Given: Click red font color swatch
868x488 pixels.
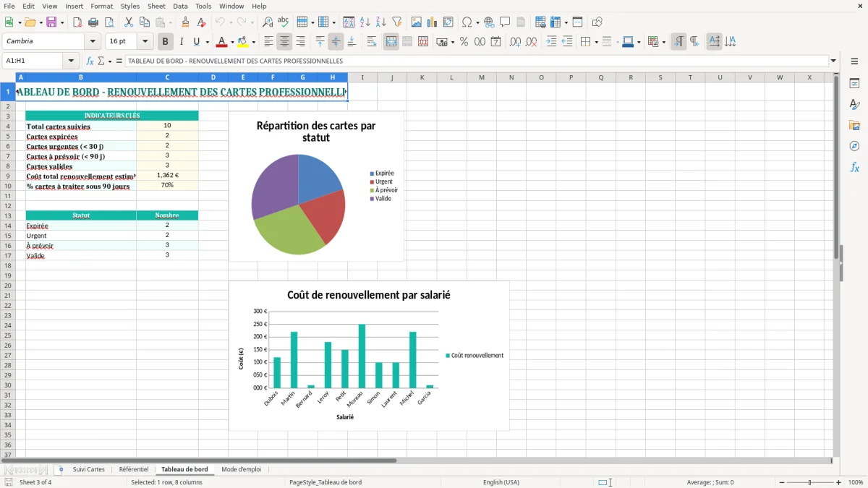Looking at the screenshot, I should (222, 42).
